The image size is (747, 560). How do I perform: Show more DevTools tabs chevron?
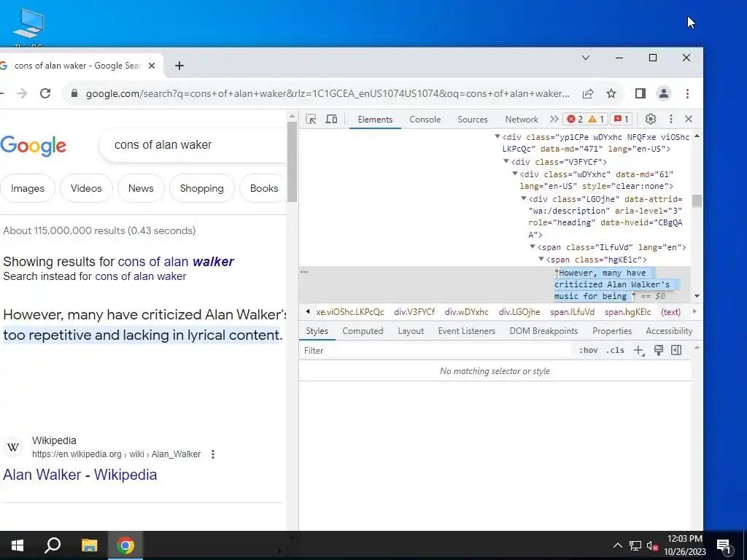coord(554,119)
